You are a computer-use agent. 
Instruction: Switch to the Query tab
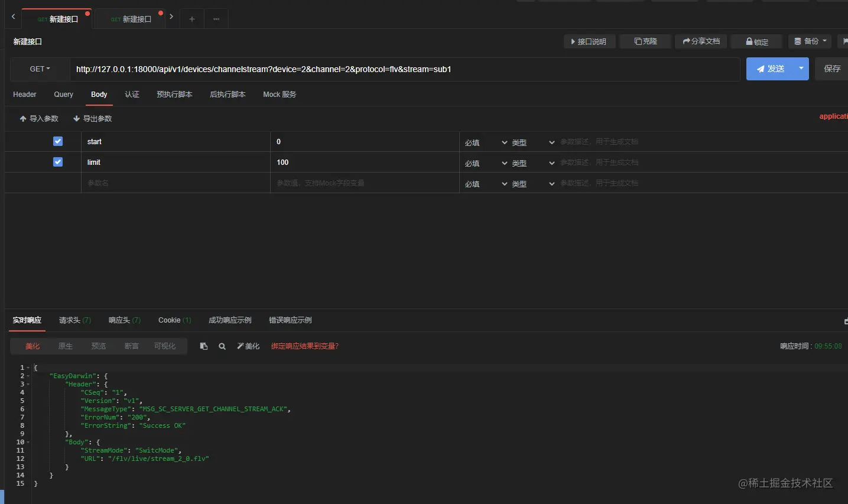tap(64, 95)
